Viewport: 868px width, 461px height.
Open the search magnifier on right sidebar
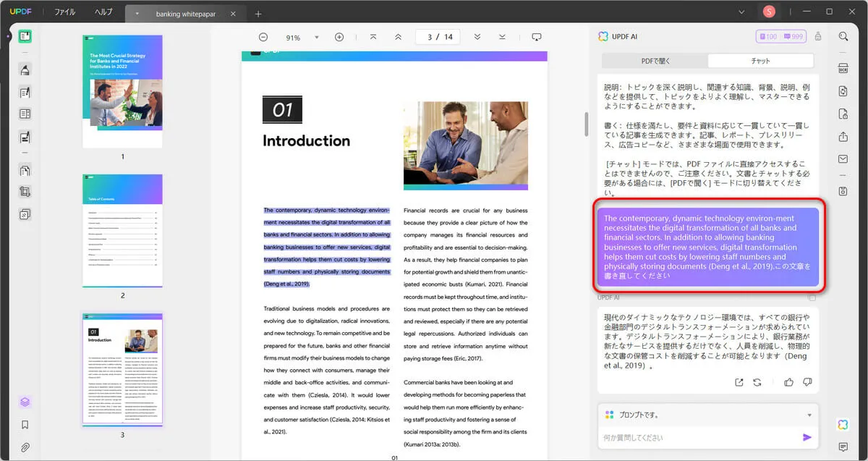pos(843,36)
